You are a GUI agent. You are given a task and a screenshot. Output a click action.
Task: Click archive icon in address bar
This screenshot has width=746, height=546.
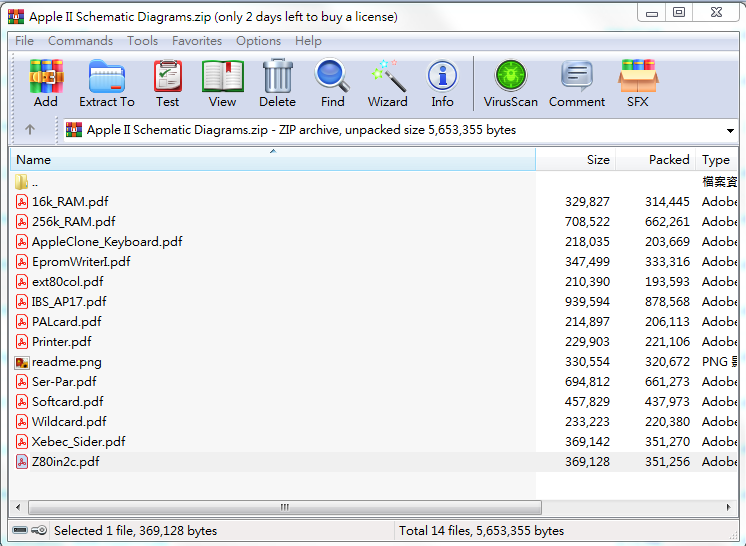click(74, 129)
